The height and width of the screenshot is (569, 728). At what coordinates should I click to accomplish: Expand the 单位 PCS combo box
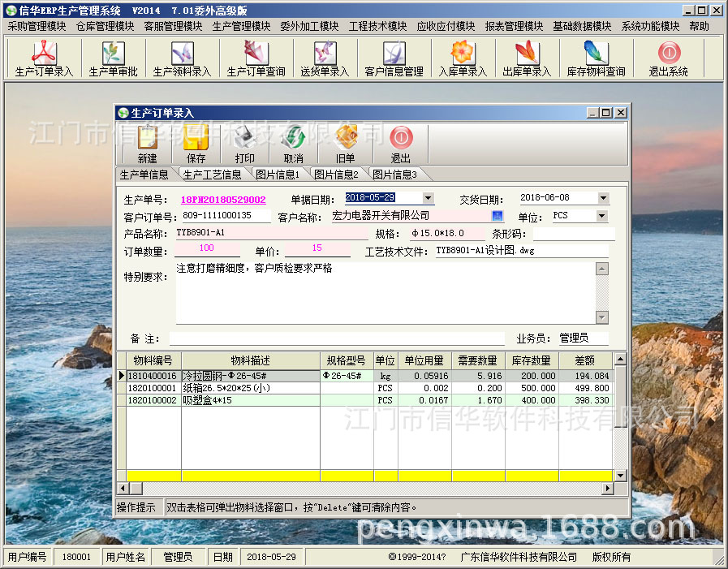click(x=602, y=215)
